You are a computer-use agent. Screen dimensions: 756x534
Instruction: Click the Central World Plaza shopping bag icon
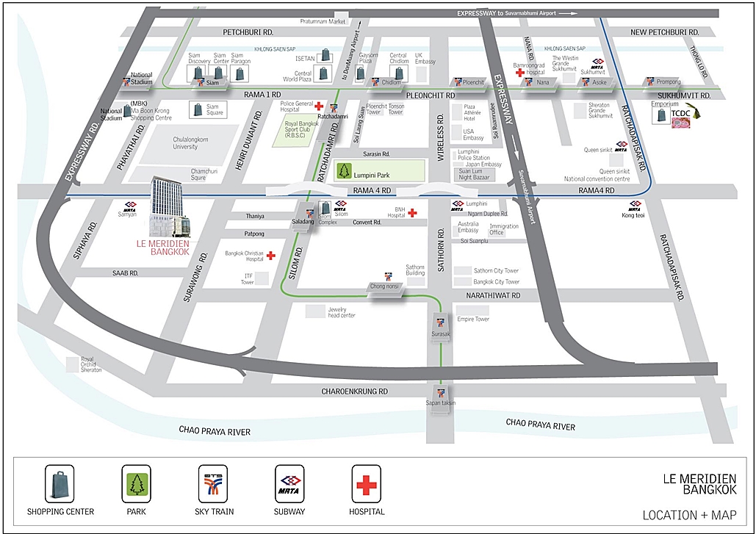pos(323,73)
